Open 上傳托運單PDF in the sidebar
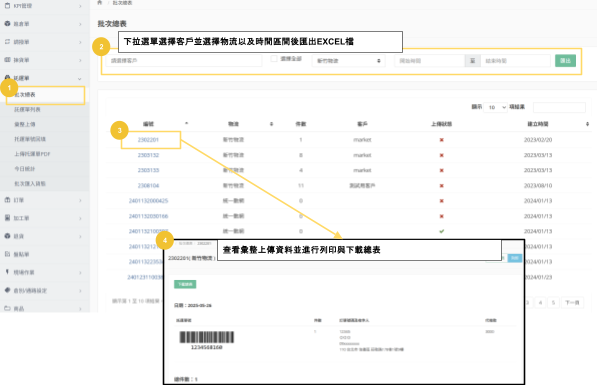Screen dimensions: 597x385 coord(32,154)
